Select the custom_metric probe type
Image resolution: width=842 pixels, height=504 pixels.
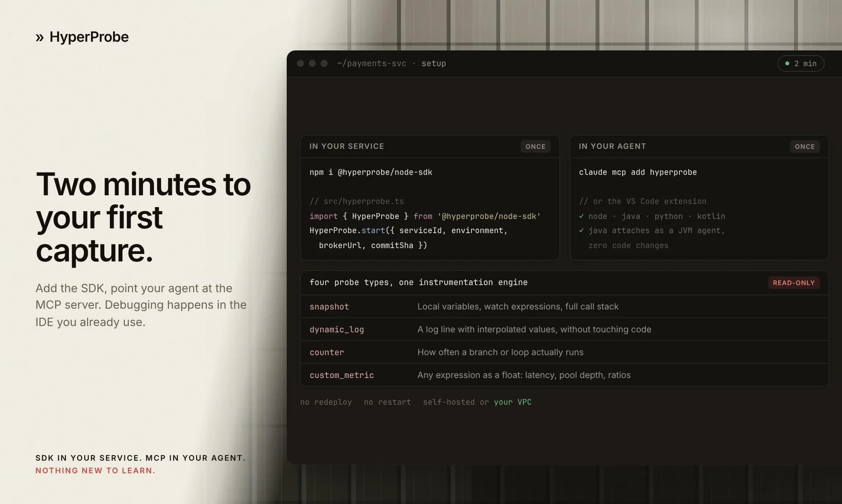coord(342,375)
